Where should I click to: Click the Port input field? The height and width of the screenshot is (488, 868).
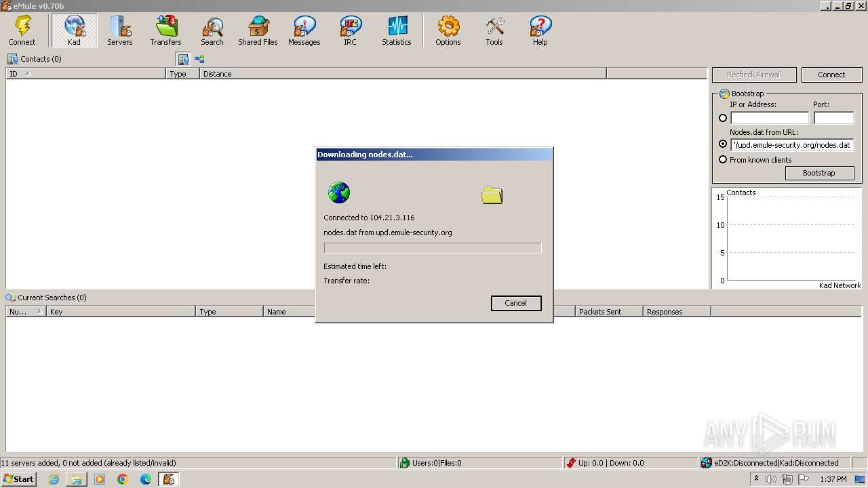833,118
